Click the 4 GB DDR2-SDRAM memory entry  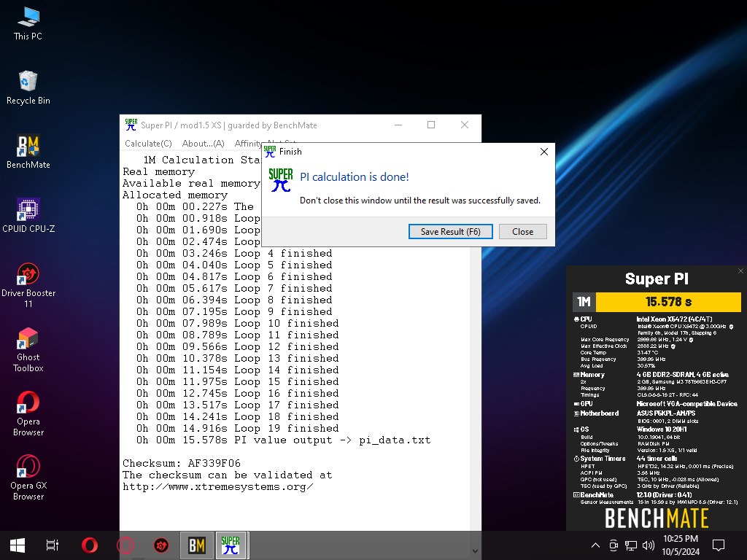pos(682,375)
